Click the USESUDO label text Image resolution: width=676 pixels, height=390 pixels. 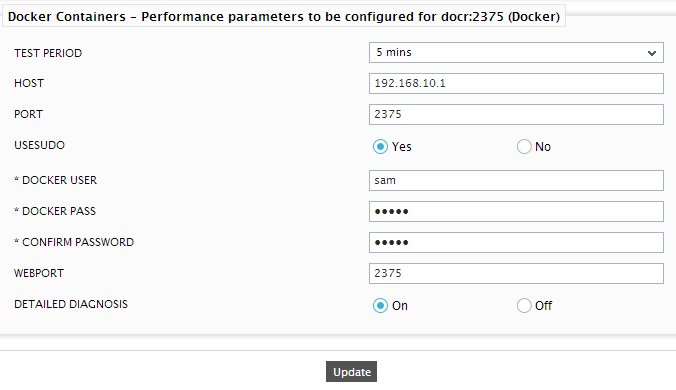point(39,145)
